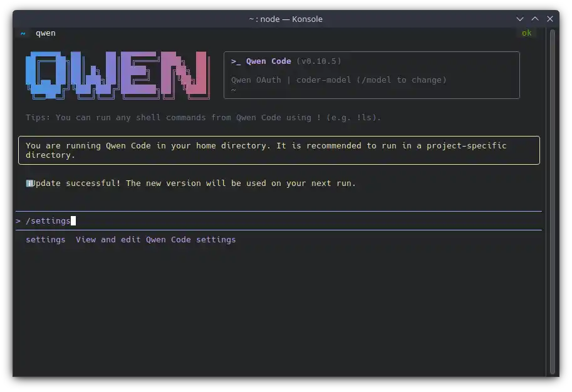
Task: Click the home directory warning box
Action: [x=279, y=150]
